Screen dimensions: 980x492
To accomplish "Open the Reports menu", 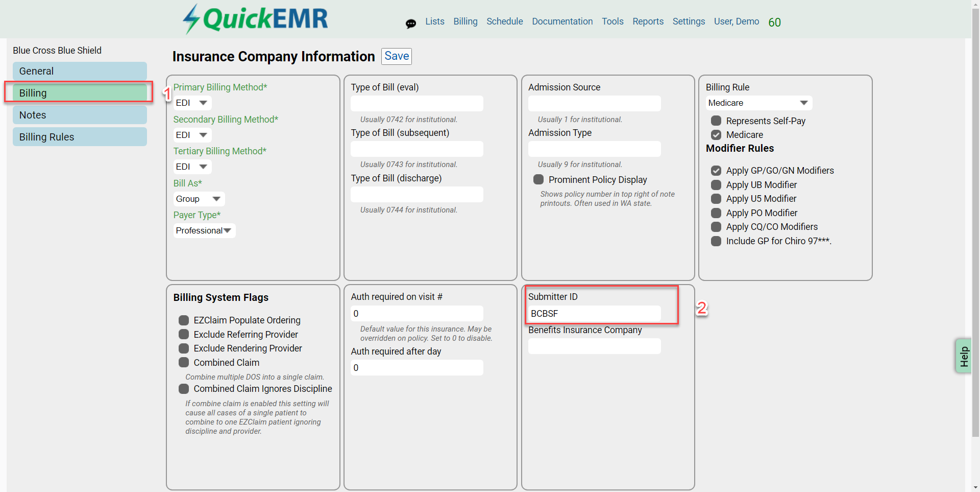I will coord(648,21).
